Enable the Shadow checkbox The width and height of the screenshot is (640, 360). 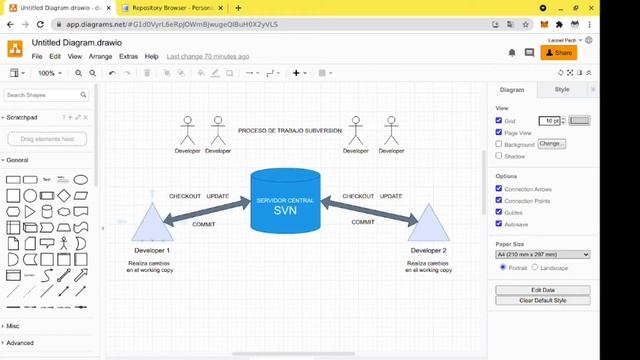click(x=499, y=156)
